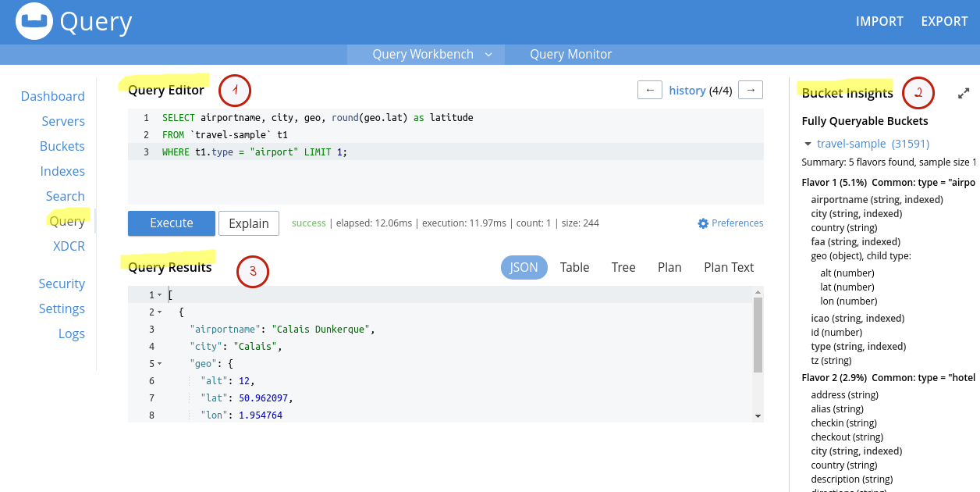Screen dimensions: 980x492
Task: Display the Plan Text view
Action: [728, 267]
